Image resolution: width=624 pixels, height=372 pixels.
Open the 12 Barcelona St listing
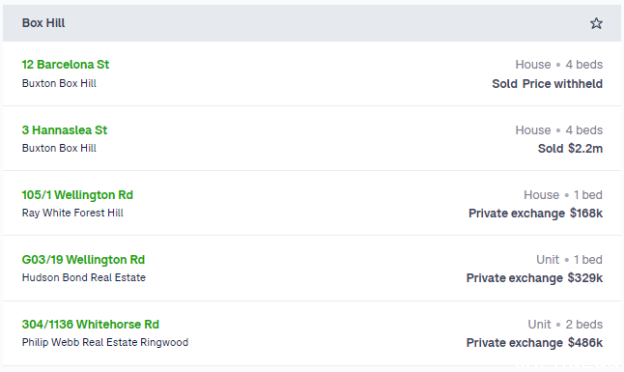pos(65,64)
